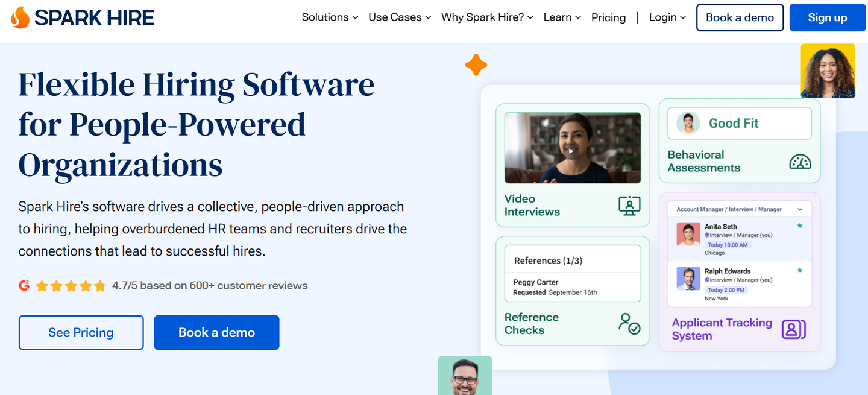This screenshot has height=395, width=868.
Task: Click the Applicant Tracking System badge icon
Action: click(794, 329)
